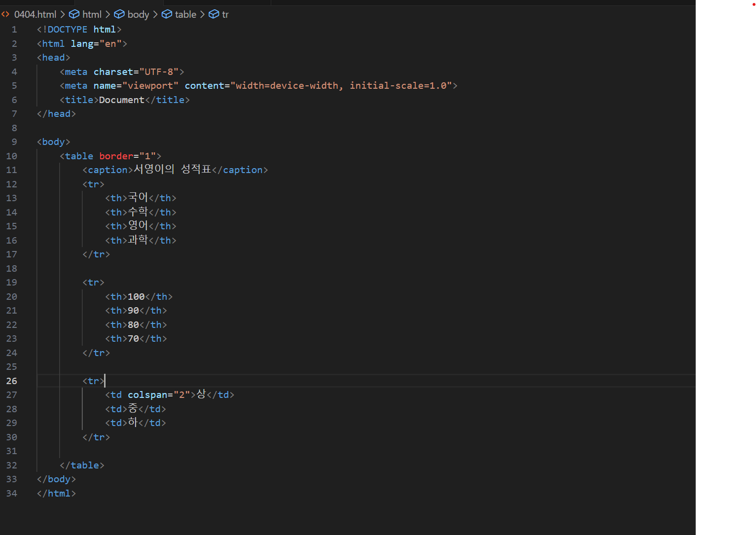The height and width of the screenshot is (535, 756).
Task: Click the th cell containing 80
Action: (136, 325)
